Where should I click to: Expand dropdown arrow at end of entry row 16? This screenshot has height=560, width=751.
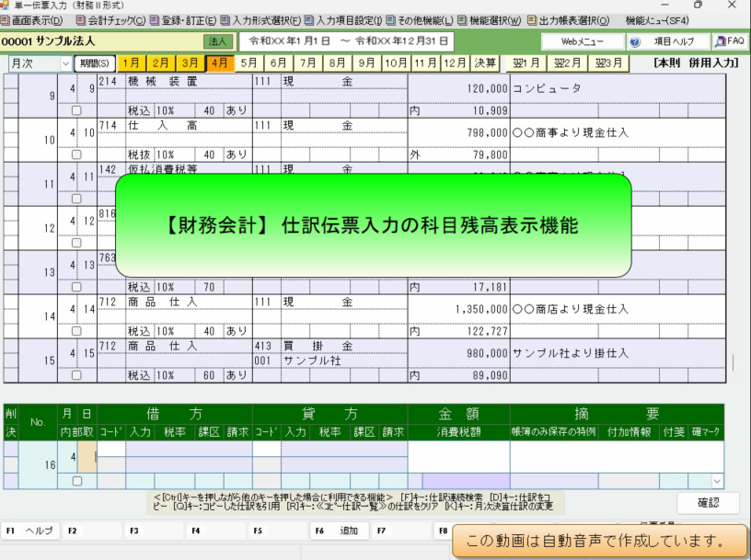pyautogui.click(x=717, y=481)
